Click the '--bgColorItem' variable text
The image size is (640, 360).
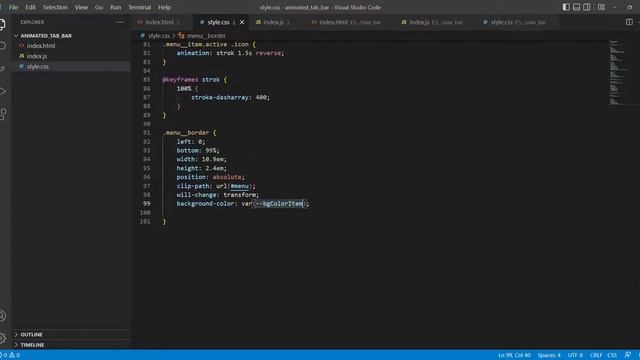click(x=279, y=203)
